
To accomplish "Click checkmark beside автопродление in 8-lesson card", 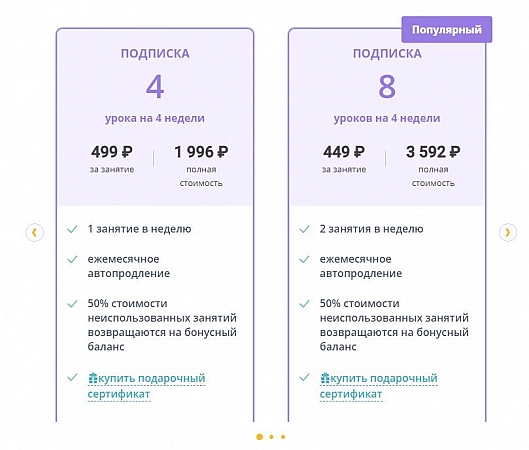I will 304,259.
